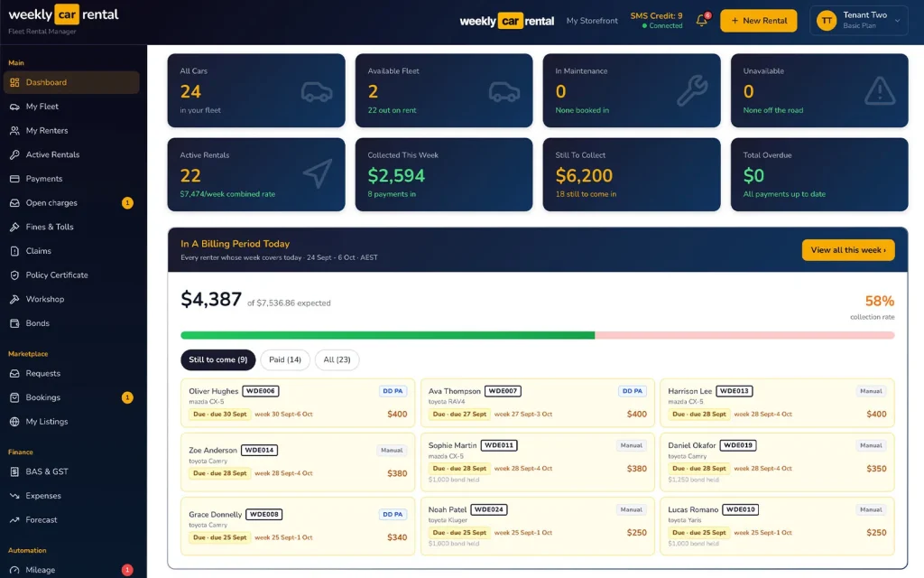Image resolution: width=924 pixels, height=578 pixels.
Task: Click $2,594 Collected This Week value
Action: 396,176
